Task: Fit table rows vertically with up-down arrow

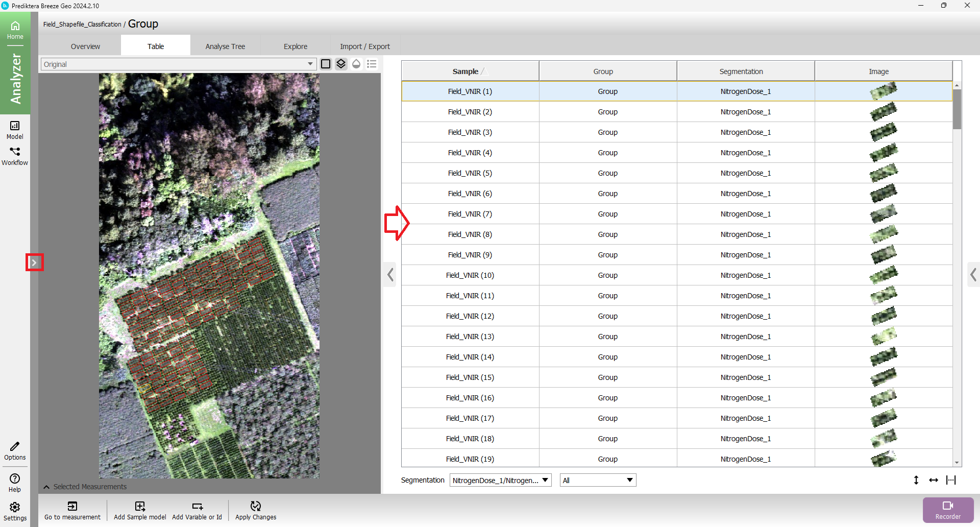Action: tap(916, 480)
